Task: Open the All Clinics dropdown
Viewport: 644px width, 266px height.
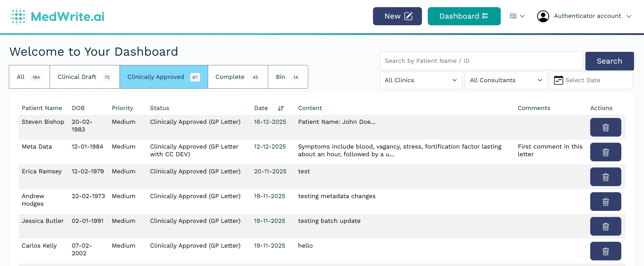Action: click(x=420, y=80)
